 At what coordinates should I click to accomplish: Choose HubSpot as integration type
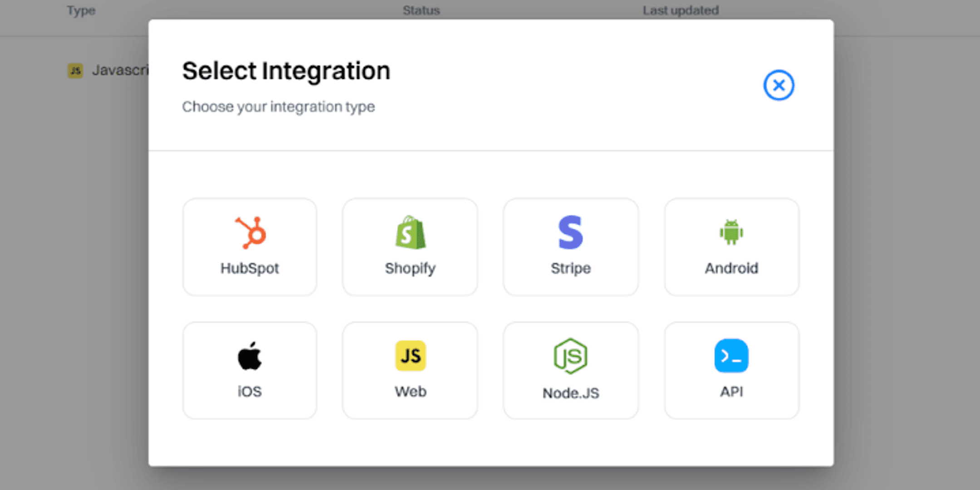[249, 246]
